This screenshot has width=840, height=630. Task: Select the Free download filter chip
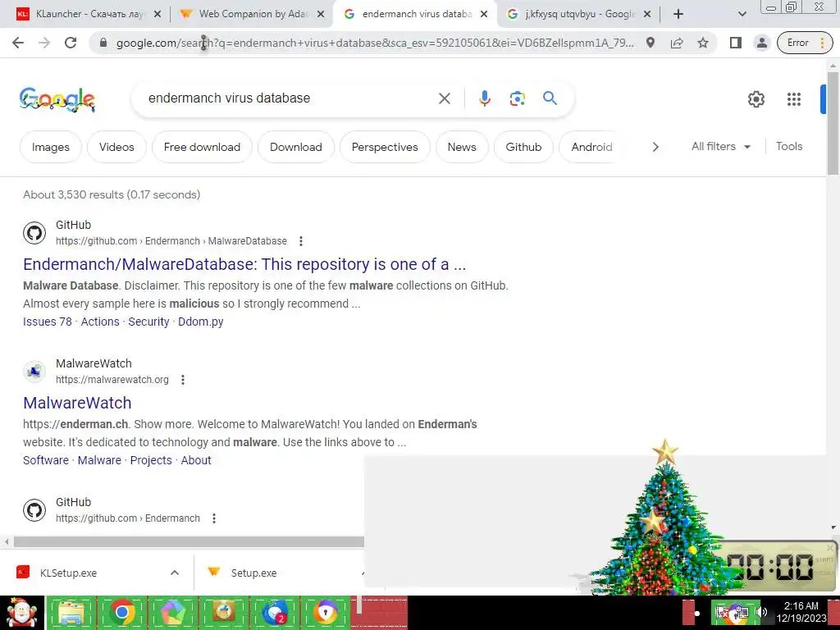coord(202,147)
